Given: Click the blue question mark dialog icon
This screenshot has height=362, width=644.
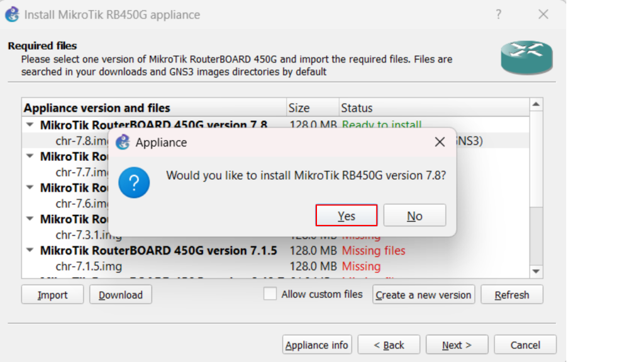Looking at the screenshot, I should 134,182.
